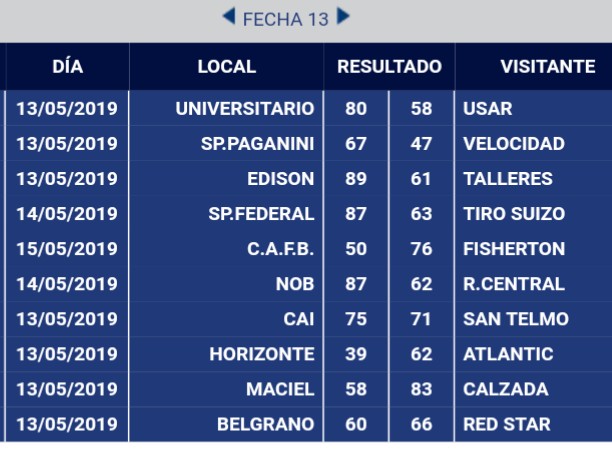
Task: Go to previous fecha with left arrow
Action: (228, 17)
